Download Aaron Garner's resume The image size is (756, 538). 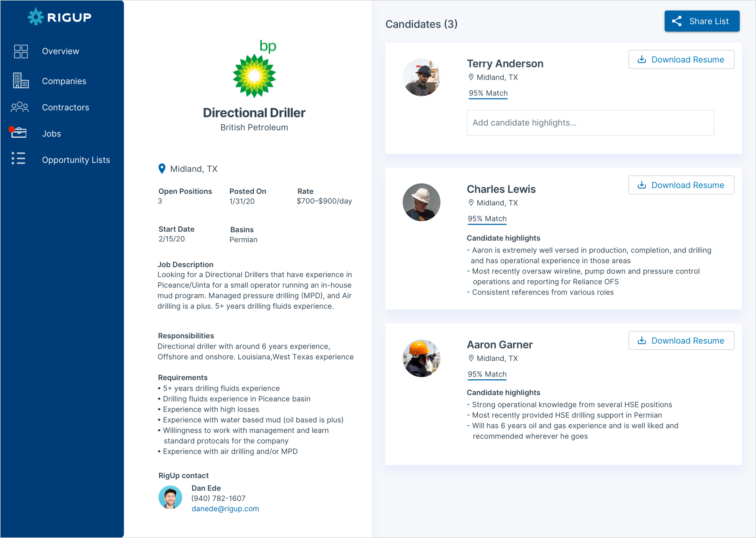click(681, 340)
